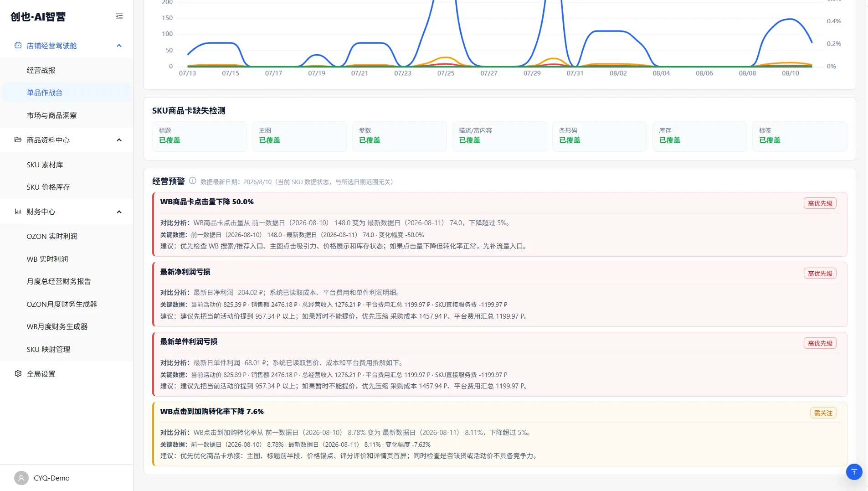Open 经营战报 menu item

[67, 70]
